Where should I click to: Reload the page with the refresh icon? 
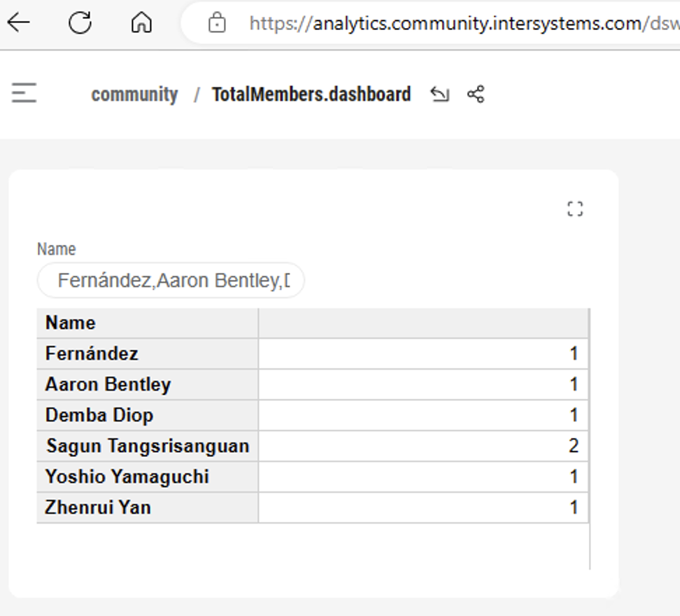coord(80,22)
